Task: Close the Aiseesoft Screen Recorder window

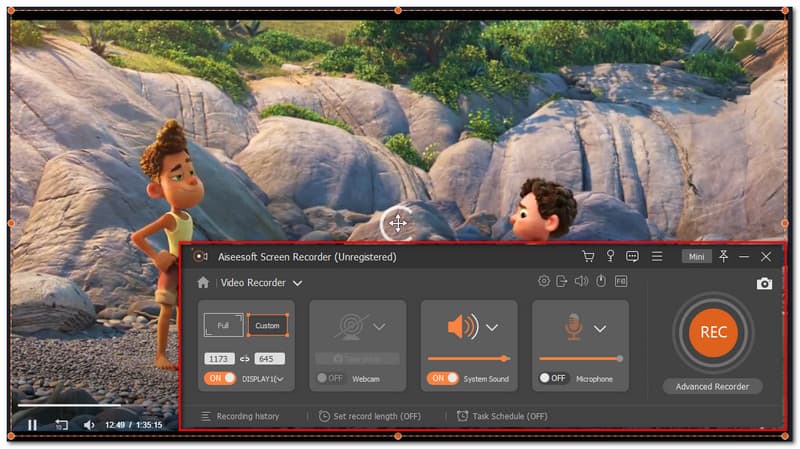Action: click(x=766, y=257)
